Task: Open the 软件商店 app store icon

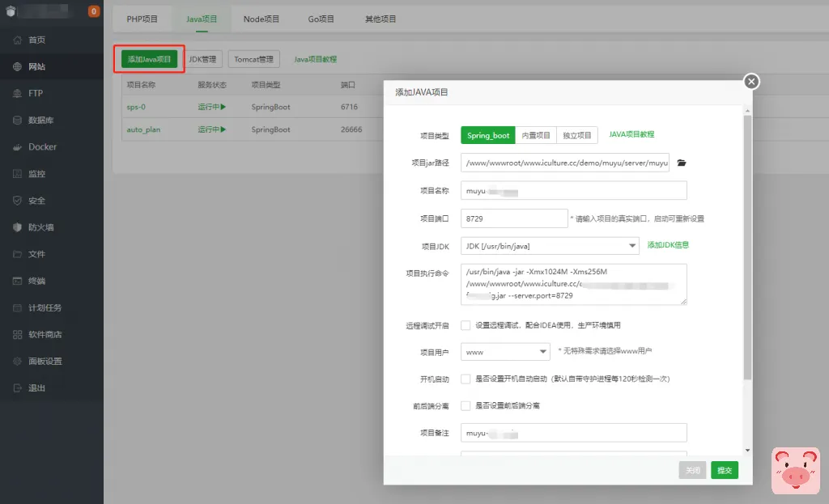Action: 18,334
